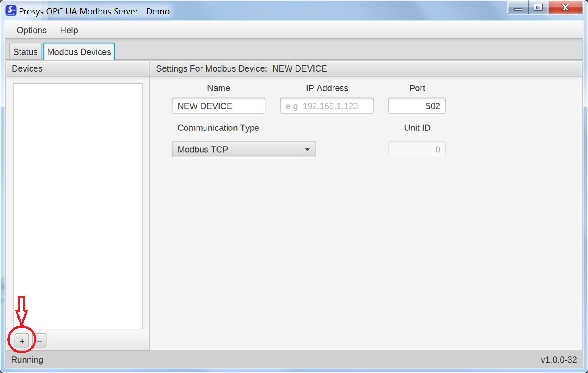Click the Prosys app icon in title bar
588x373 pixels.
point(10,10)
